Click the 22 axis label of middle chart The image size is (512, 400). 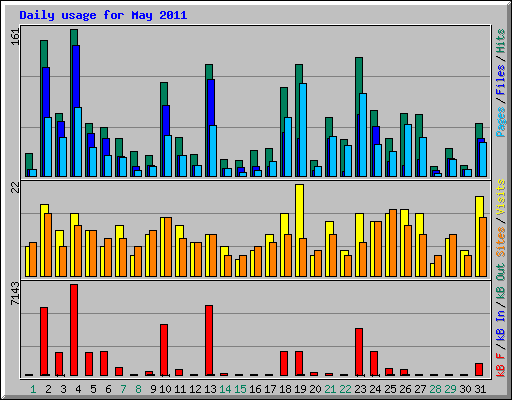(15, 188)
